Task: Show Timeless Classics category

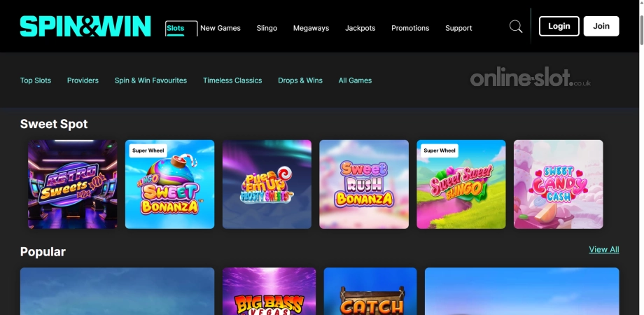Action: [232, 80]
